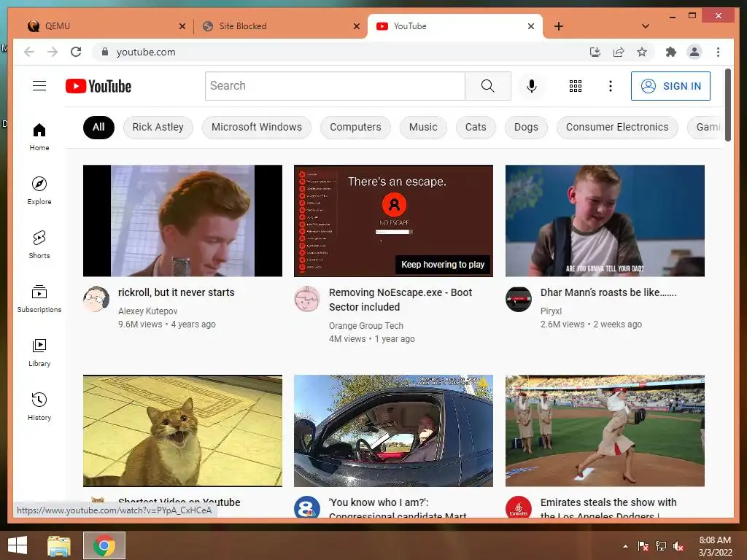Open channel Orange Group Tech
Image resolution: width=747 pixels, height=560 pixels.
[x=366, y=326]
